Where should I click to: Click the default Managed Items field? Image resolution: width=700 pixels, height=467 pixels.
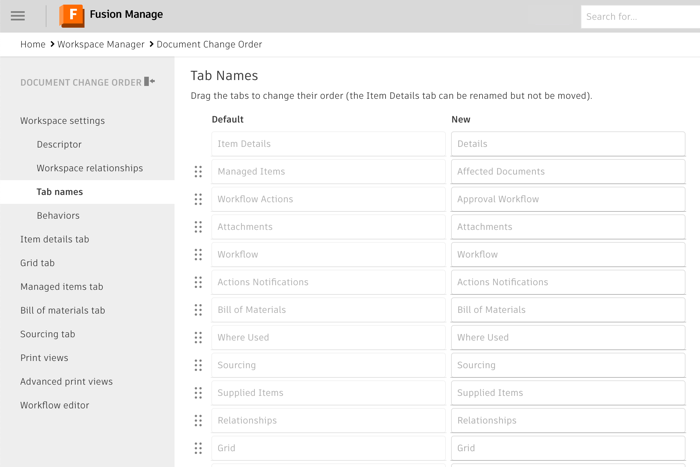(328, 171)
